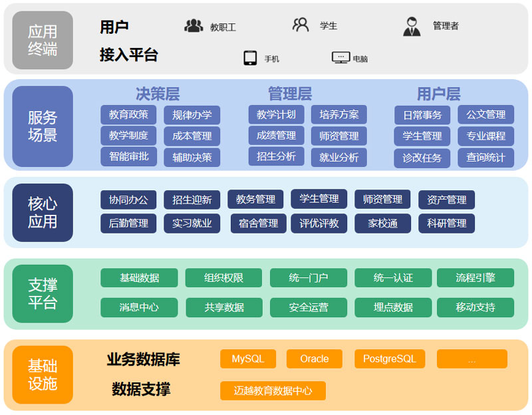The width and height of the screenshot is (532, 415).
Task: Click the 安全运营 platform box
Action: pyautogui.click(x=309, y=307)
